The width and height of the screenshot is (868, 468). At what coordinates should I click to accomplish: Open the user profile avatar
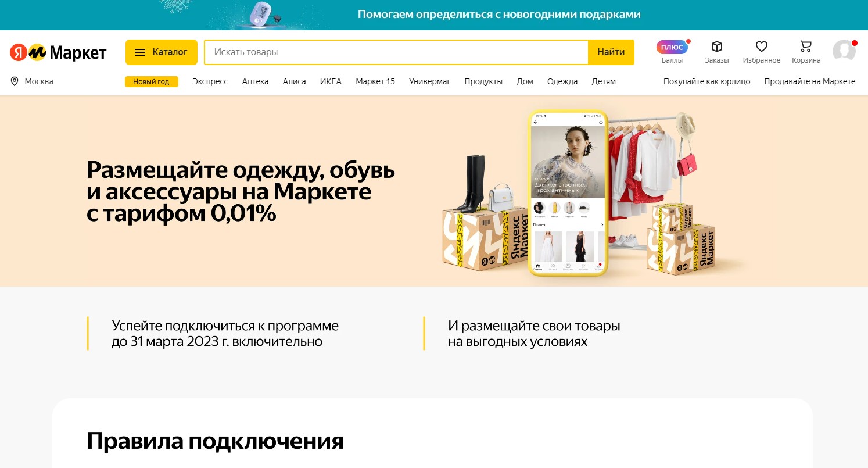844,51
